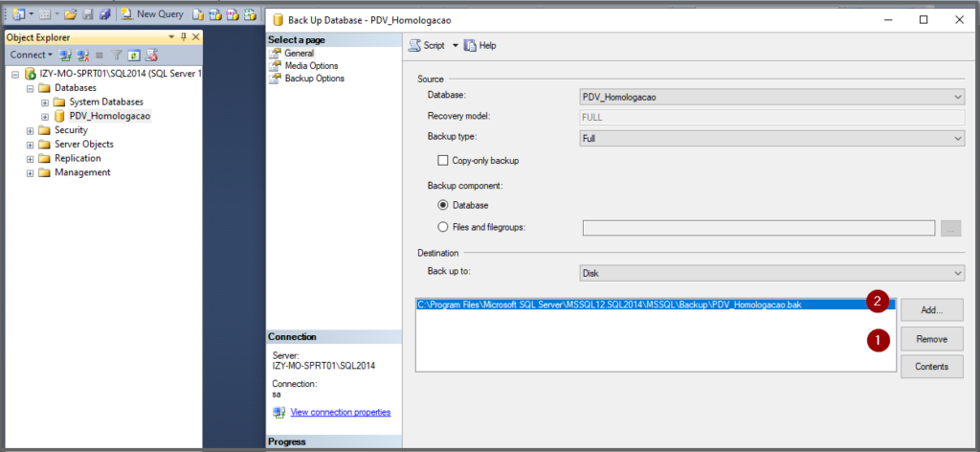The height and width of the screenshot is (452, 980).
Task: Click the Files and filegroups text field
Action: 759,228
